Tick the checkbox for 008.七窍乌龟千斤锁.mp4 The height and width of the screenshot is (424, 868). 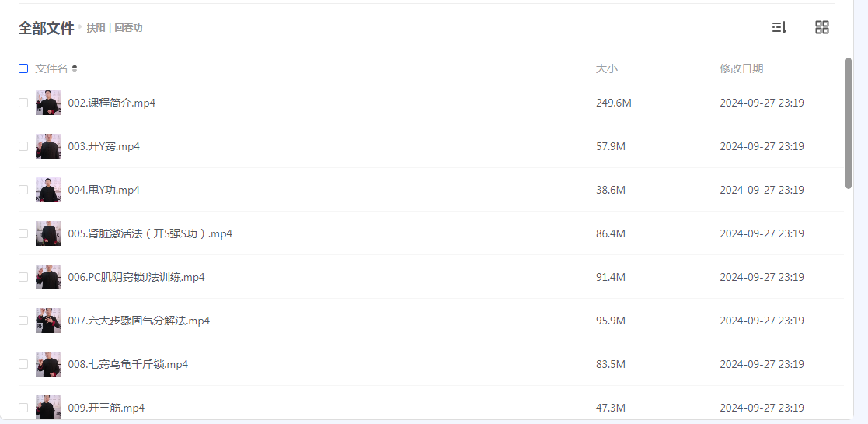23,364
